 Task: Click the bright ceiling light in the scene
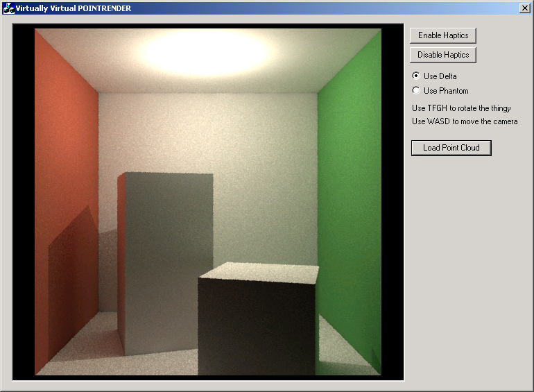[x=208, y=50]
